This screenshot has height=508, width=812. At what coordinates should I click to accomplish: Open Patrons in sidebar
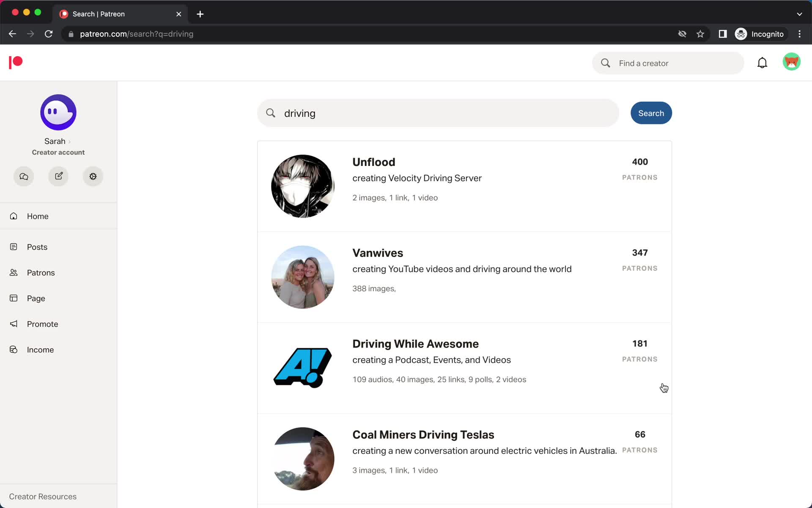pyautogui.click(x=58, y=273)
